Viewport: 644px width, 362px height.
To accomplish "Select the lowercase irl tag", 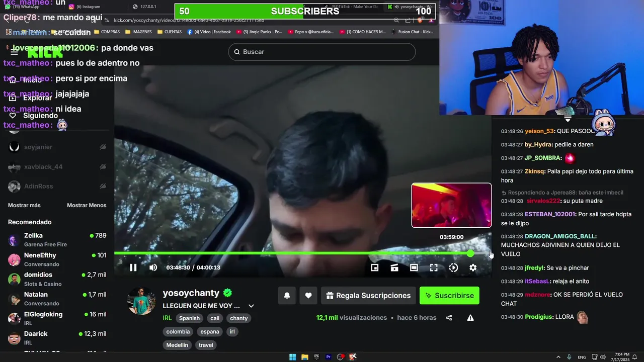I will [232, 332].
